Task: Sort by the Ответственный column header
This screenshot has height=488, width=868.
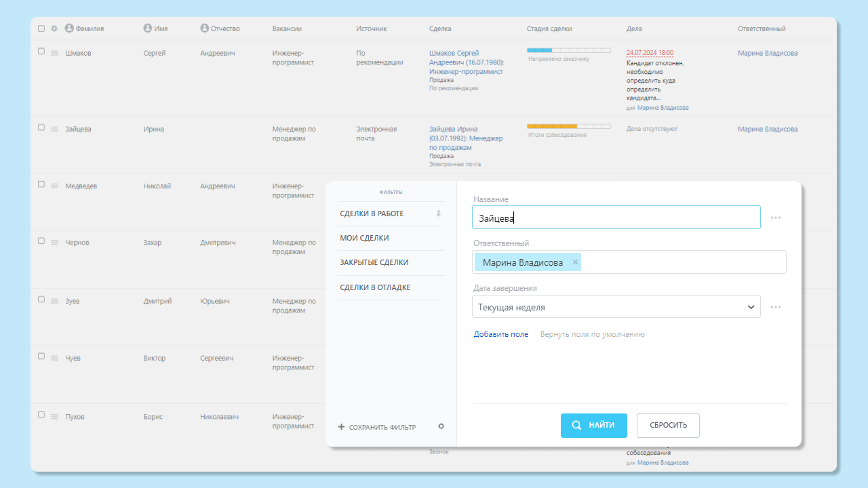Action: point(762,28)
